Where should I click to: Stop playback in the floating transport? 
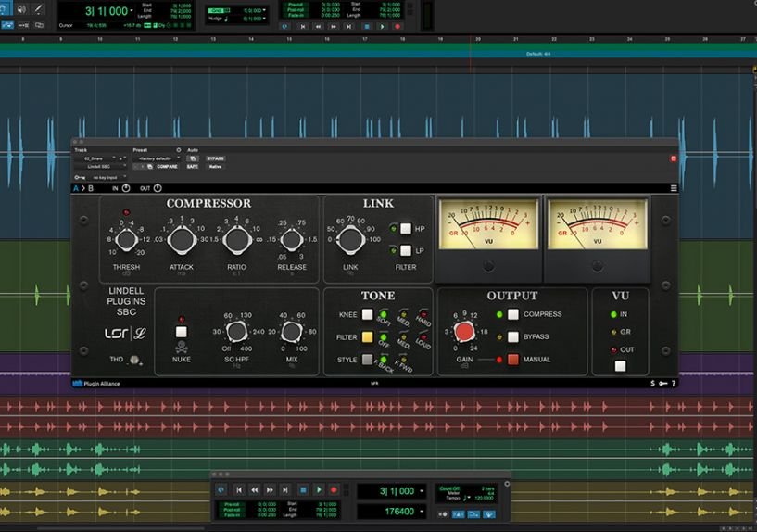(x=301, y=489)
